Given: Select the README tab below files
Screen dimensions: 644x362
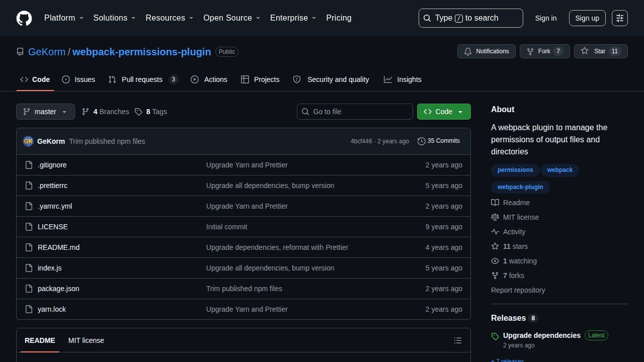Looking at the screenshot, I should click(x=40, y=340).
